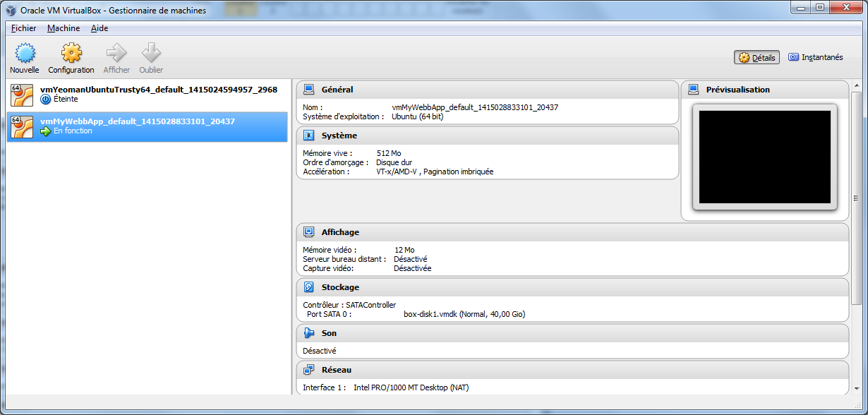The width and height of the screenshot is (868, 415).
Task: Click the 'Capture vidéo' label
Action: pos(328,268)
